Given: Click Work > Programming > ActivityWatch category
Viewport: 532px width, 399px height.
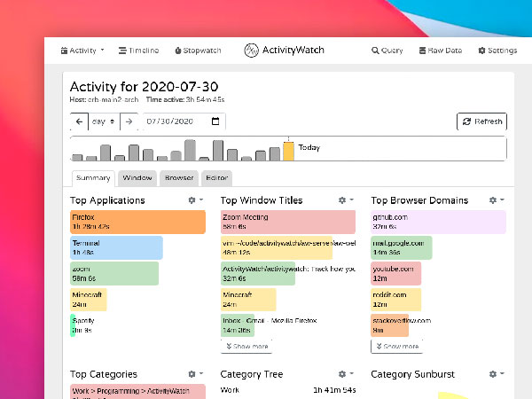Looking at the screenshot, I should tap(137, 392).
